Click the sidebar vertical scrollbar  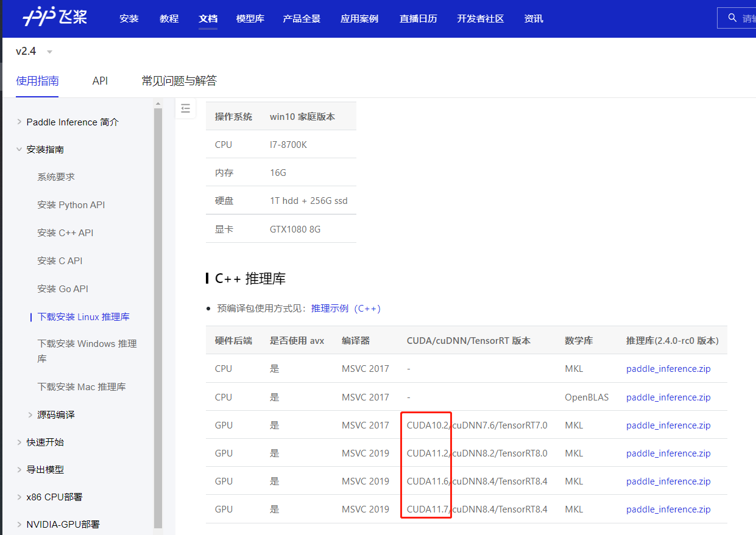tap(158, 318)
